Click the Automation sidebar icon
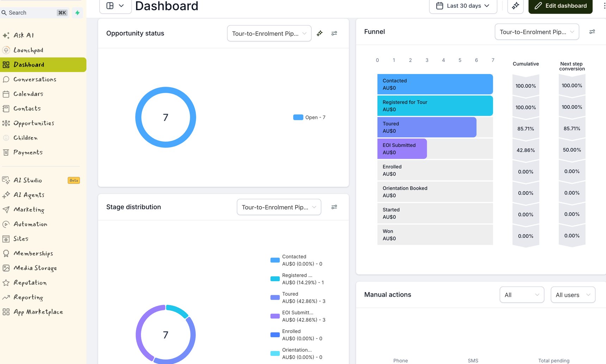 pos(6,224)
